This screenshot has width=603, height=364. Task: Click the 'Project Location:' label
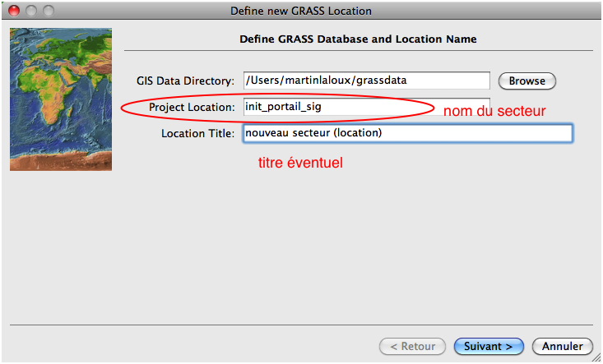(192, 108)
